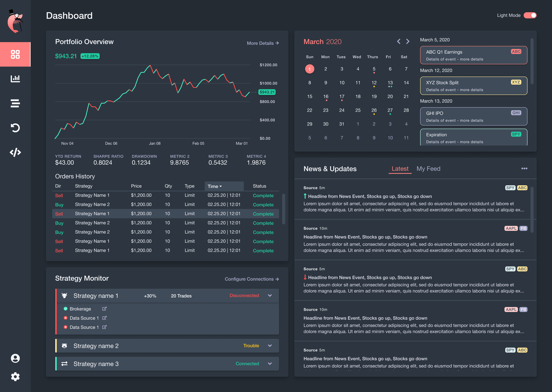Open the bar chart analytics sidebar icon
This screenshot has width=552, height=392.
[x=15, y=79]
